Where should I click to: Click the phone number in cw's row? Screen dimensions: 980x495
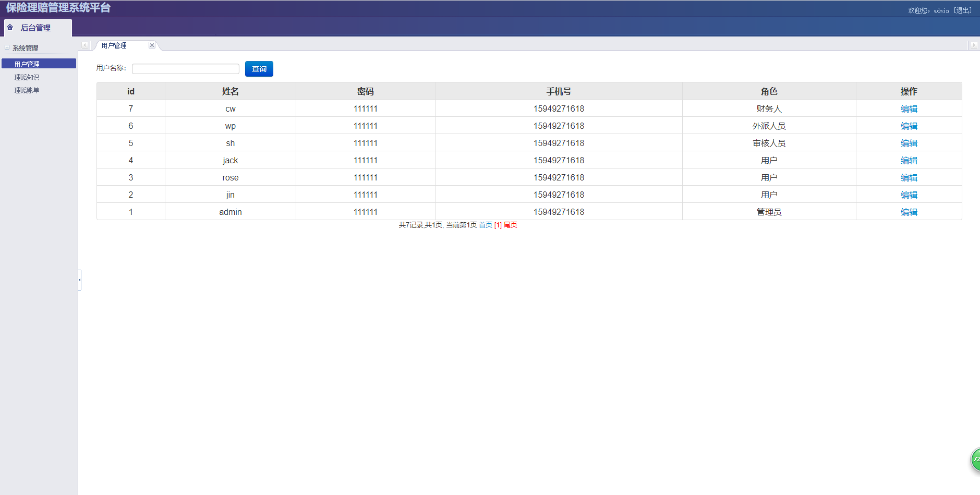point(559,108)
